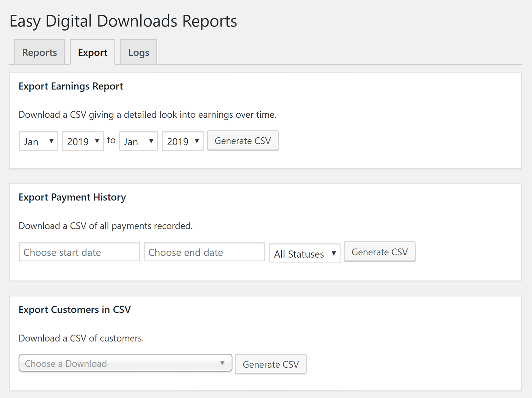Switch to the Reports tab

pos(40,52)
